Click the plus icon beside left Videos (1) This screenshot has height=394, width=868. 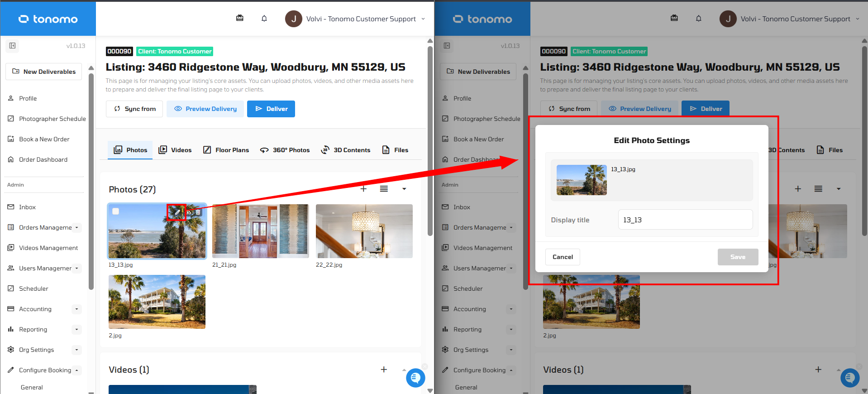[384, 370]
